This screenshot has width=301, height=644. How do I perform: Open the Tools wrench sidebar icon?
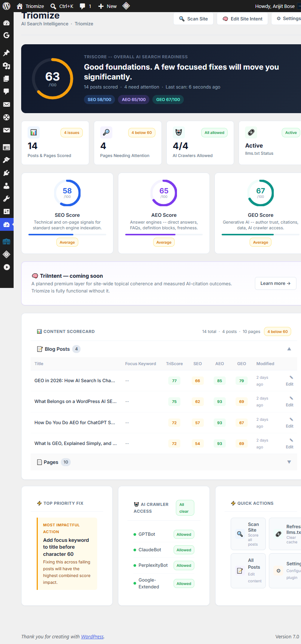(6, 199)
